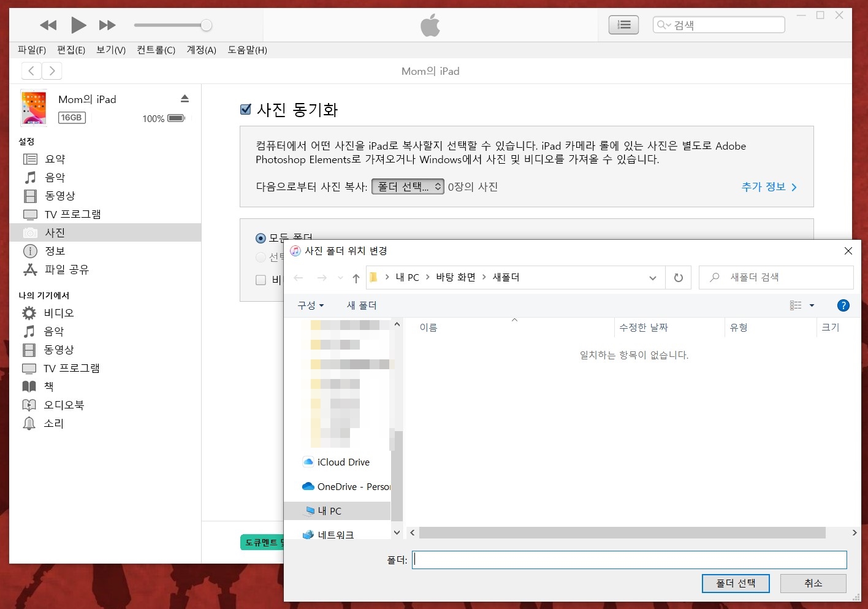Open 동영상 under 나의 기기에서

(105, 350)
